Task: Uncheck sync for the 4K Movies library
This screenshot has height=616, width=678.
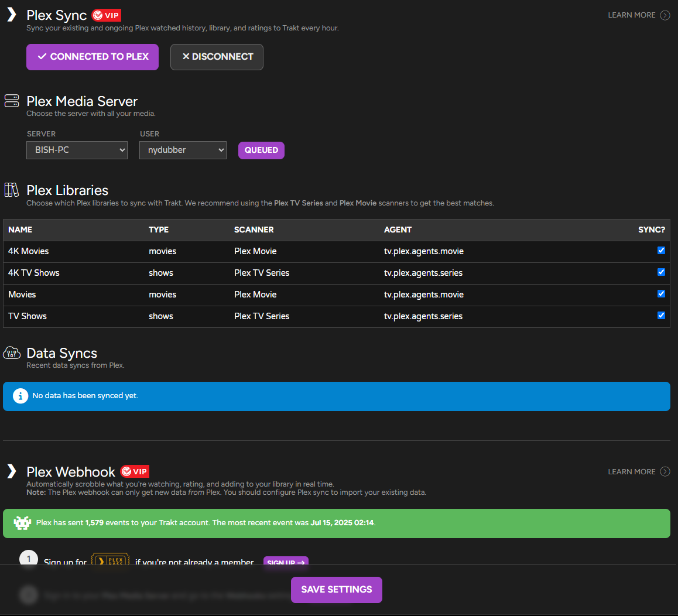Action: pos(661,251)
